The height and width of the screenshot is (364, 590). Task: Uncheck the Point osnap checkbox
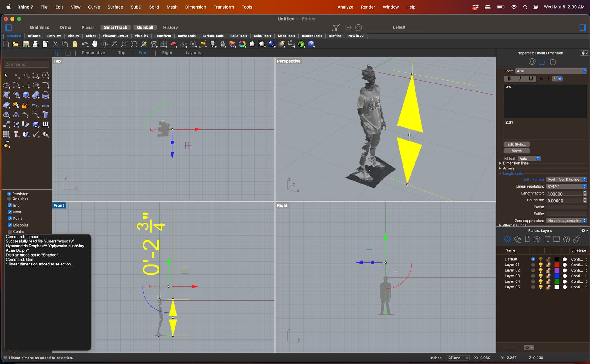[10, 219]
